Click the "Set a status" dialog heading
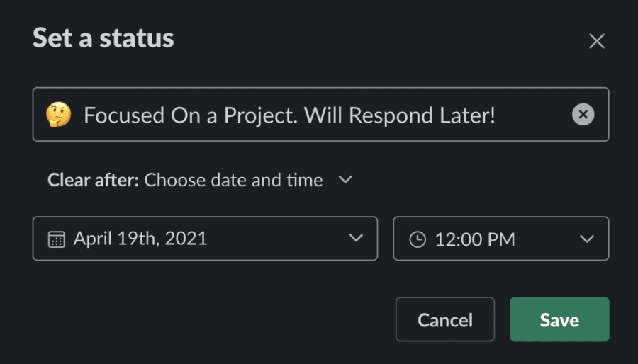The width and height of the screenshot is (638, 364). [103, 38]
